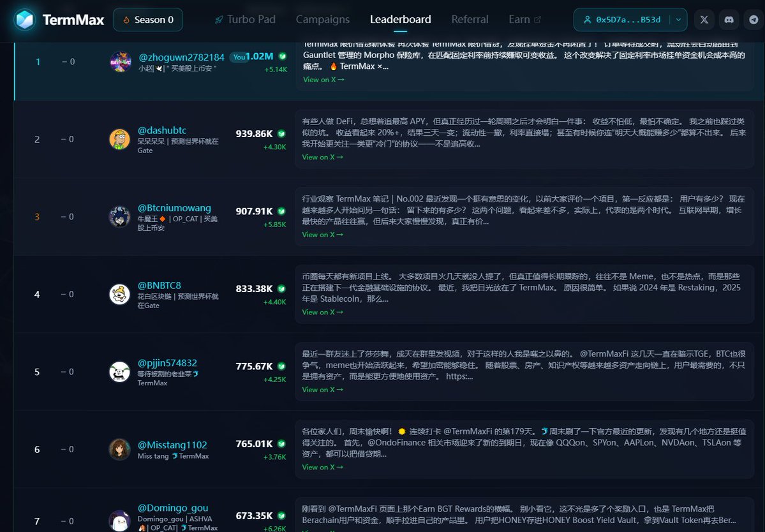The height and width of the screenshot is (532, 765).
Task: Open profile link @BNBTC8
Action: click(159, 285)
